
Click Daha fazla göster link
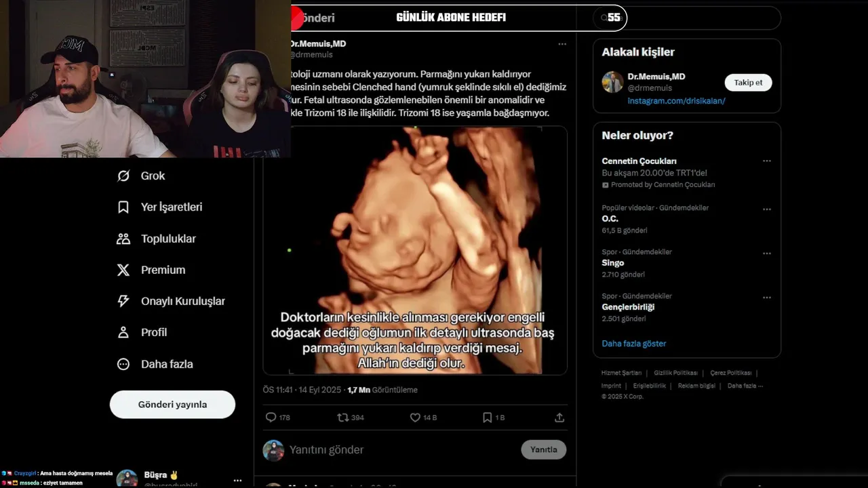(x=634, y=344)
